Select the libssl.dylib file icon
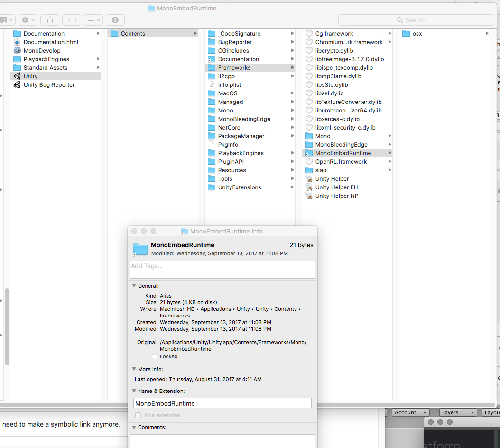500x448 pixels. pos(309,93)
